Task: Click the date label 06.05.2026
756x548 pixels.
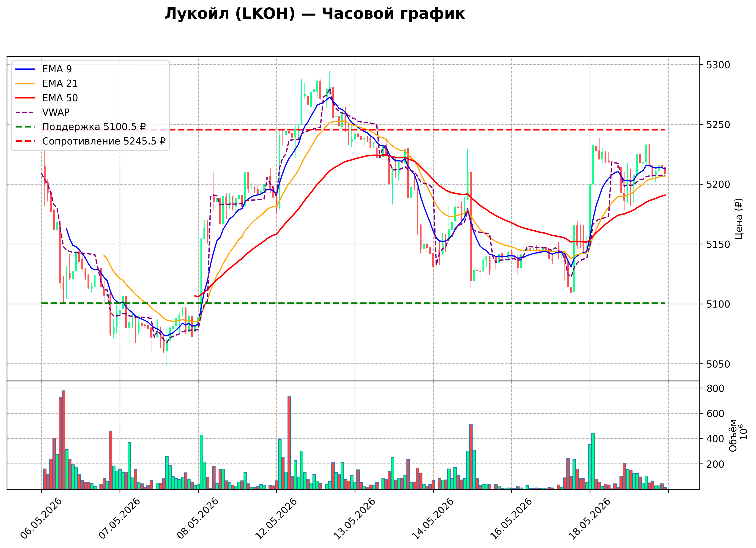Action: tap(41, 519)
